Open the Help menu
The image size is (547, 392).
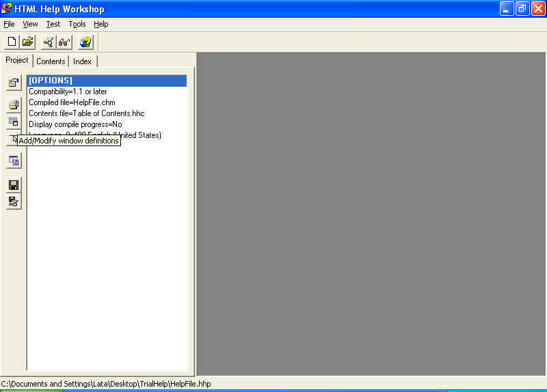[x=101, y=24]
